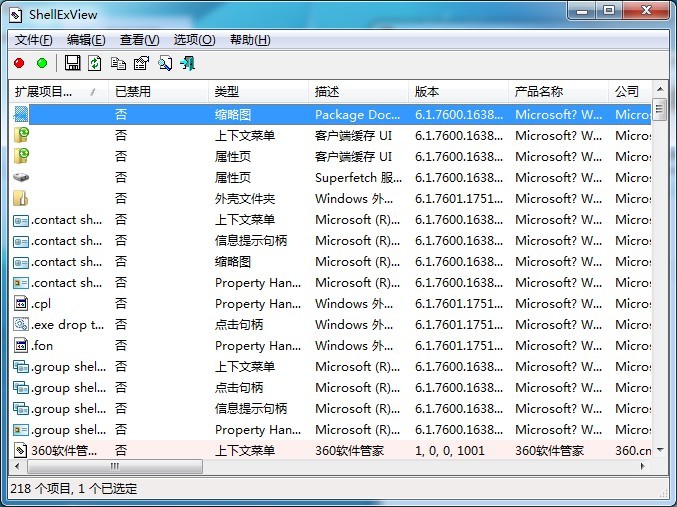Image resolution: width=677 pixels, height=507 pixels.
Task: Select the 360软件管家 row
Action: tap(65, 450)
